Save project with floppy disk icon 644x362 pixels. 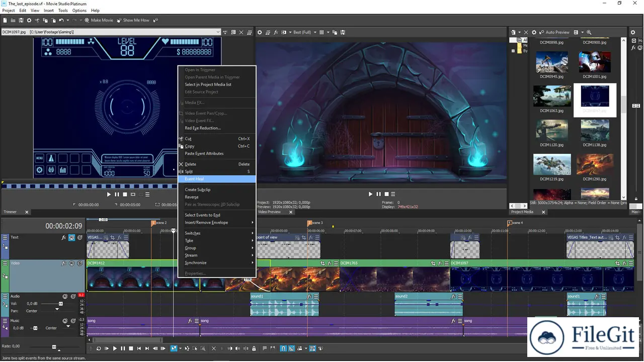point(21,20)
